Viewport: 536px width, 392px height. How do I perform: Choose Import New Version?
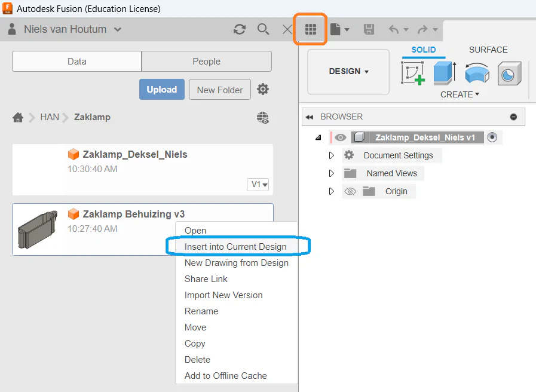pos(237,295)
